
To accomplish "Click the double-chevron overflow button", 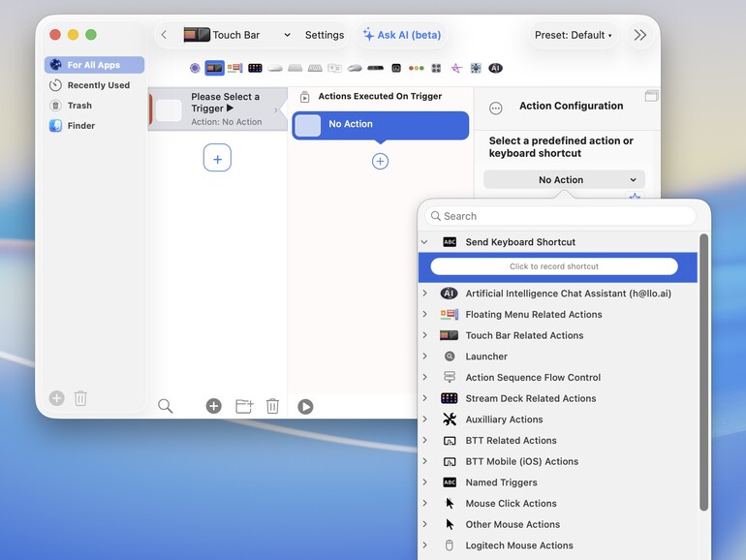I will (x=639, y=35).
